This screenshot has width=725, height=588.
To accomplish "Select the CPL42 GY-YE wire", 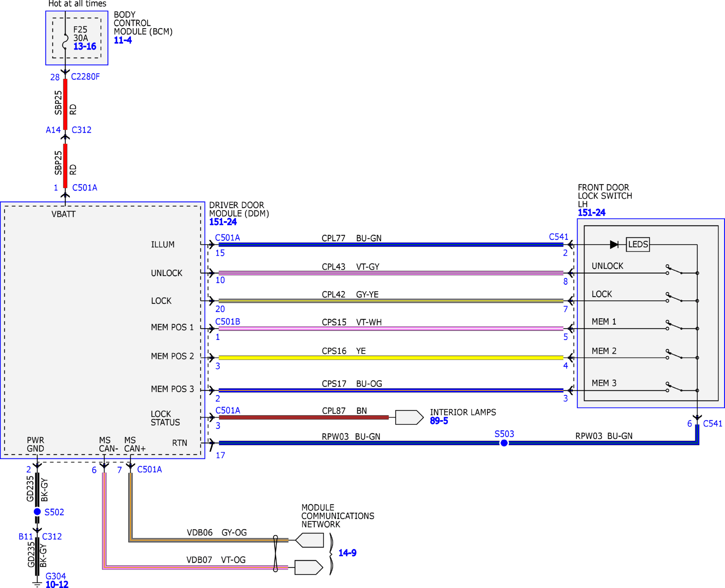I will 391,301.
